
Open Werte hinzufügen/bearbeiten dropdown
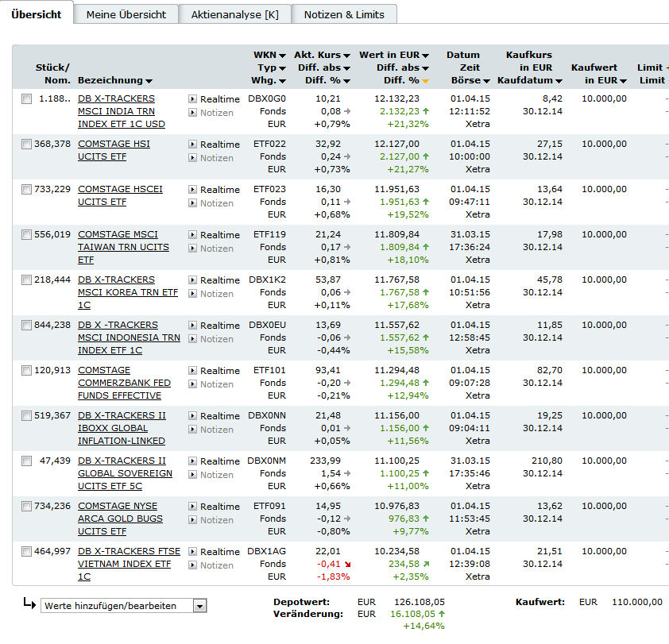pos(124,606)
